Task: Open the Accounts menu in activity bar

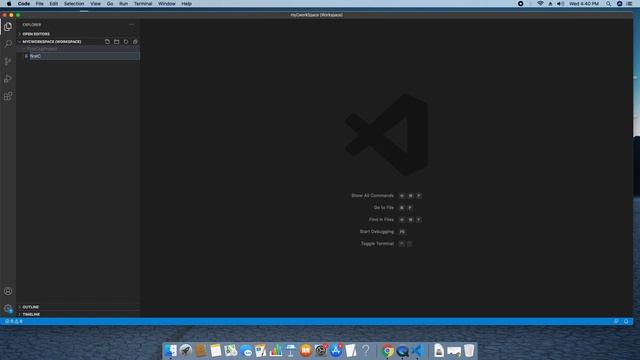Action: pos(8,291)
